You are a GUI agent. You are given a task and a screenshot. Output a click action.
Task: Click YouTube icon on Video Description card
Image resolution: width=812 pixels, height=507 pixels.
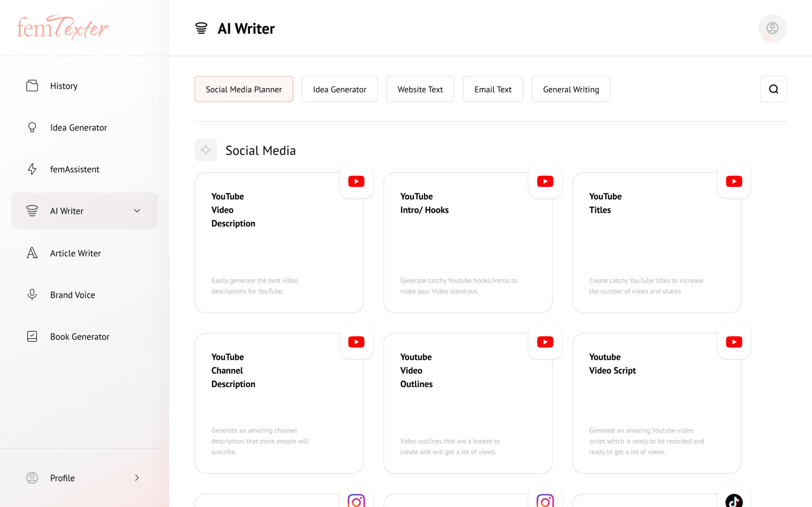[x=356, y=181]
